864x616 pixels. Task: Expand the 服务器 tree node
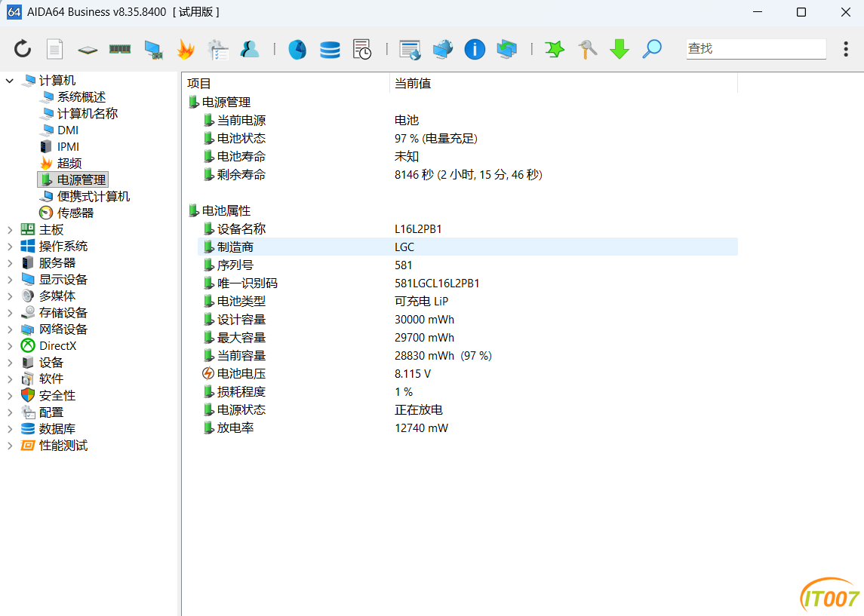click(9, 263)
